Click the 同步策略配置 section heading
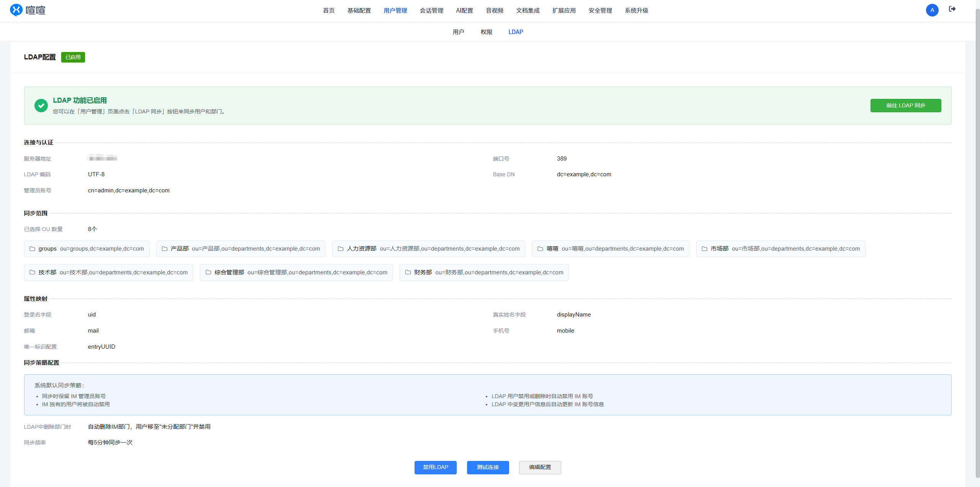 tap(41, 363)
